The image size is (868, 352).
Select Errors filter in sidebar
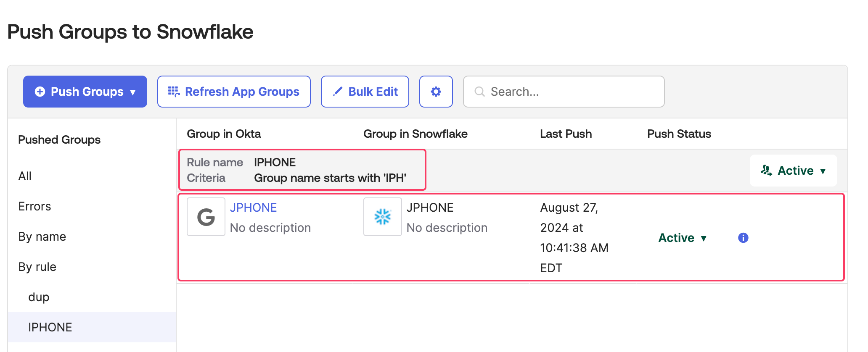pyautogui.click(x=34, y=206)
